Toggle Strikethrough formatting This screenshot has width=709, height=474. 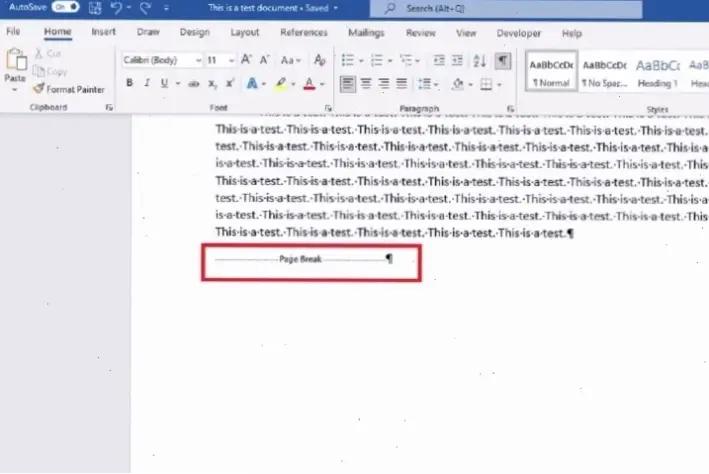click(x=194, y=84)
